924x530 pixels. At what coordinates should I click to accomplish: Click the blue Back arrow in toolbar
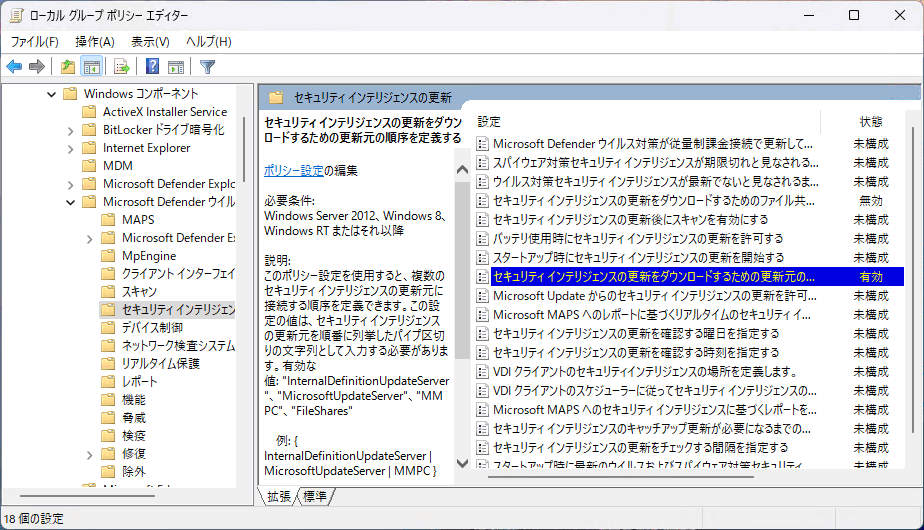[14, 67]
